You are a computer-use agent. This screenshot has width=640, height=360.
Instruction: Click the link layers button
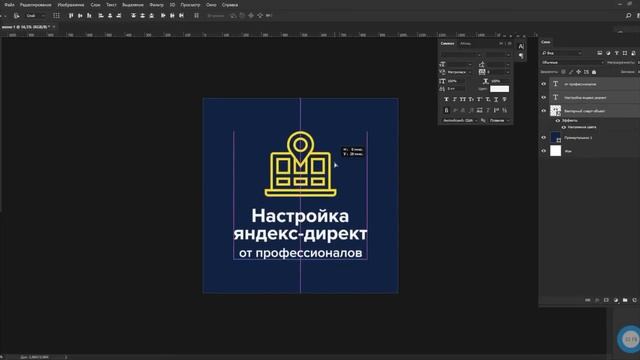click(587, 300)
